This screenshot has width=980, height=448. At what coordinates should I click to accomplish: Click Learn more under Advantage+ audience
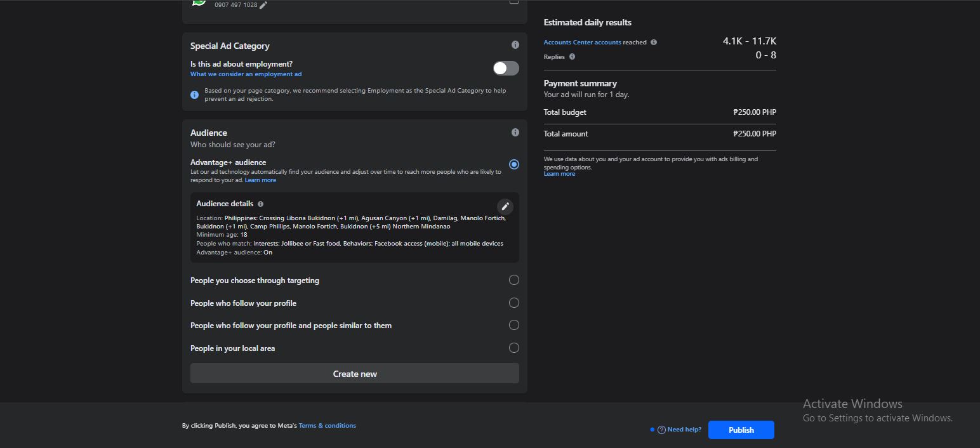tap(260, 180)
